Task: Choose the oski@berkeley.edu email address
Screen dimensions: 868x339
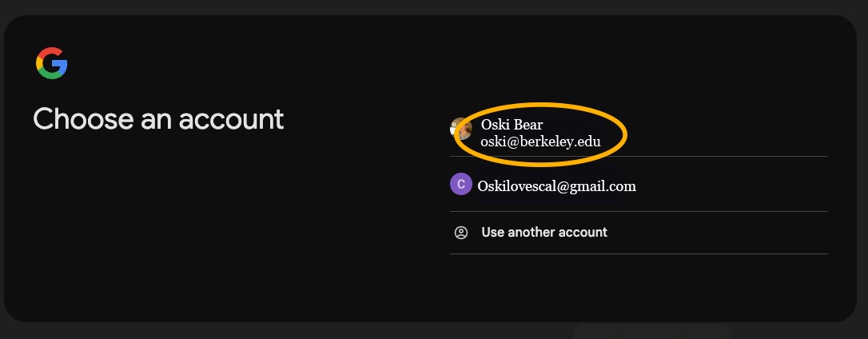Action: (x=540, y=142)
